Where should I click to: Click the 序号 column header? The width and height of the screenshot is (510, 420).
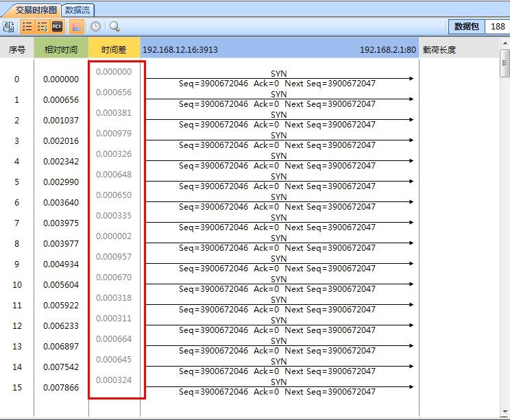17,49
